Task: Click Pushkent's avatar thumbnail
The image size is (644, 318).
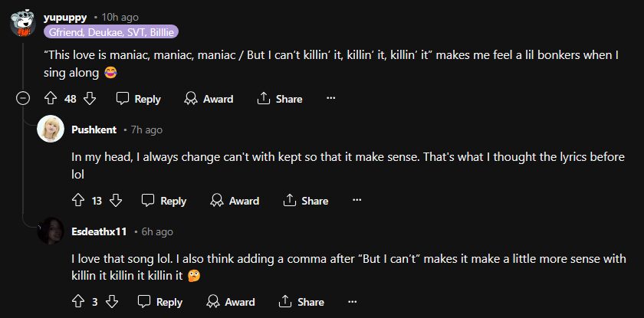Action: point(51,129)
